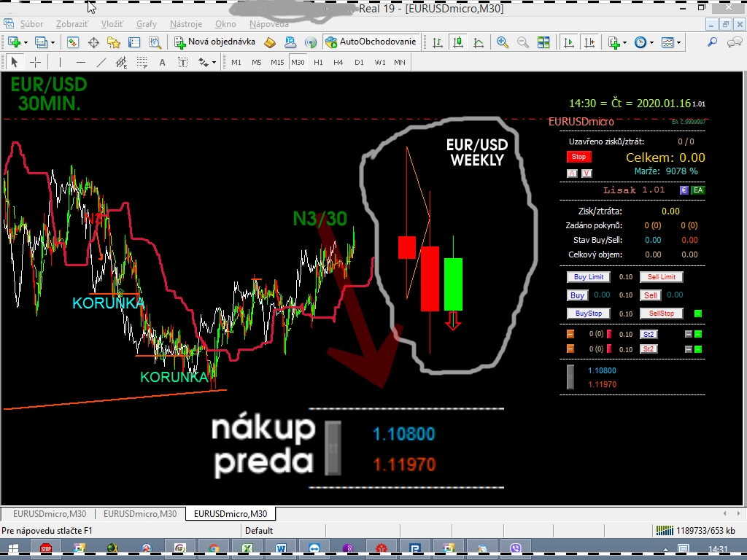Screen dimensions: 747x560
Task: Click the purple € badge in panel
Action: [x=684, y=190]
